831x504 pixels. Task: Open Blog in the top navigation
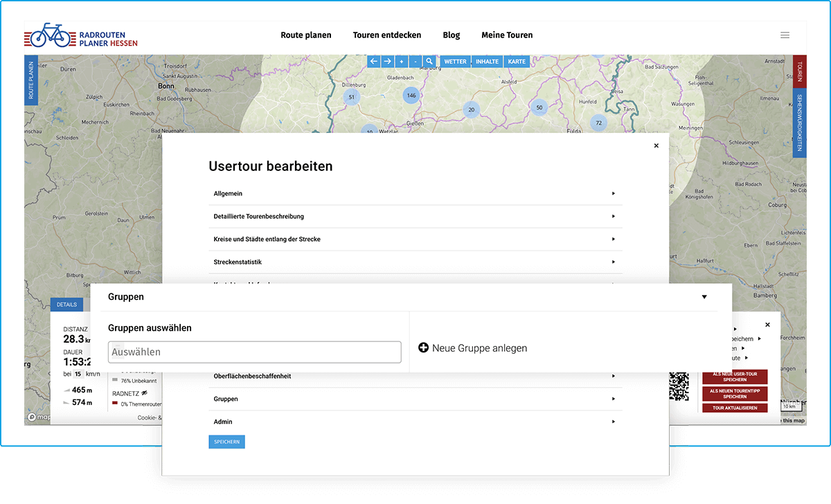[452, 35]
